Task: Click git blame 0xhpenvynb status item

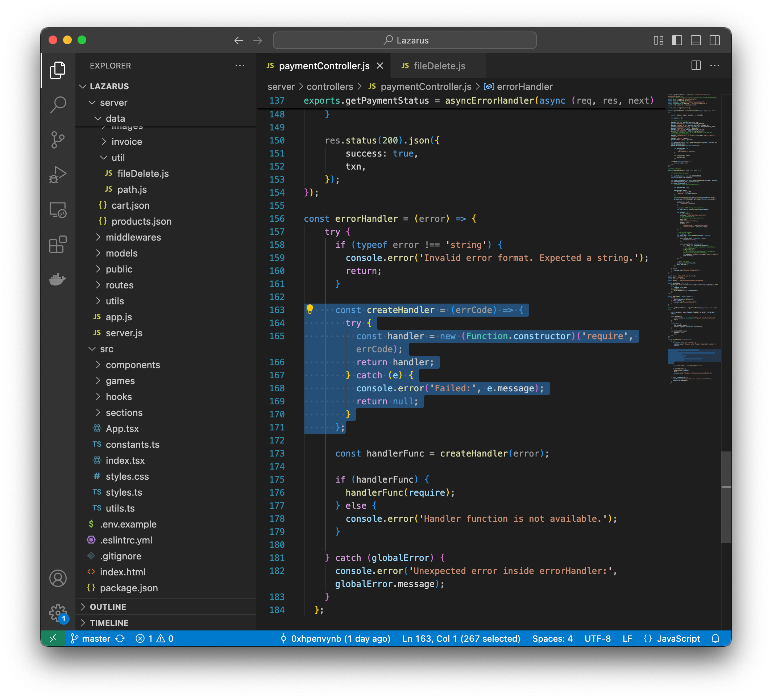Action: (x=335, y=638)
